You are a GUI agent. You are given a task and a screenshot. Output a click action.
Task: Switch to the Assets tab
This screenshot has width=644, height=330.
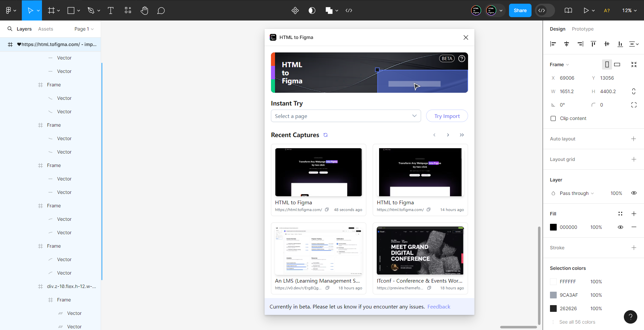tap(46, 29)
